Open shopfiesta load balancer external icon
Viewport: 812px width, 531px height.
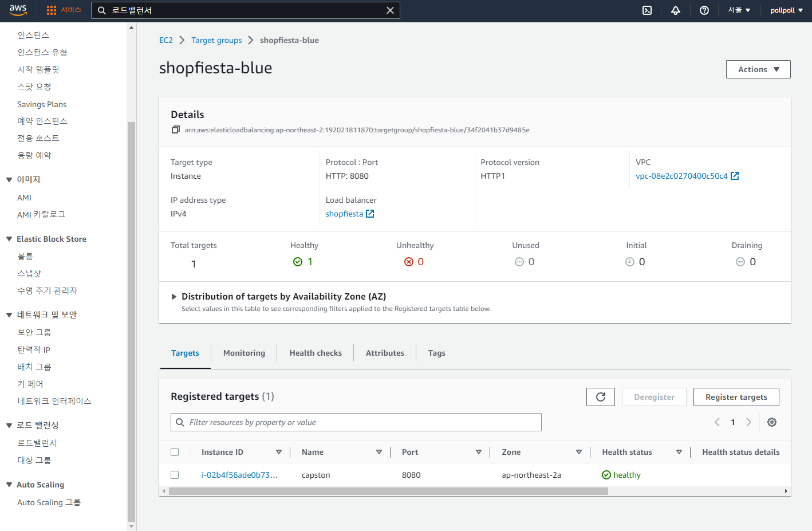point(370,214)
